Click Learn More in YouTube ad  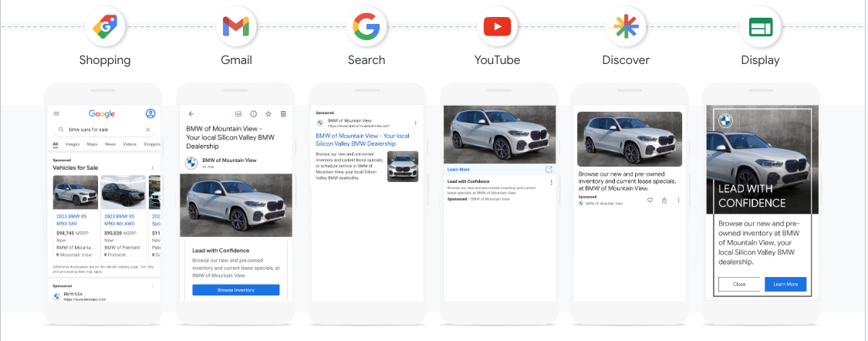(x=458, y=170)
